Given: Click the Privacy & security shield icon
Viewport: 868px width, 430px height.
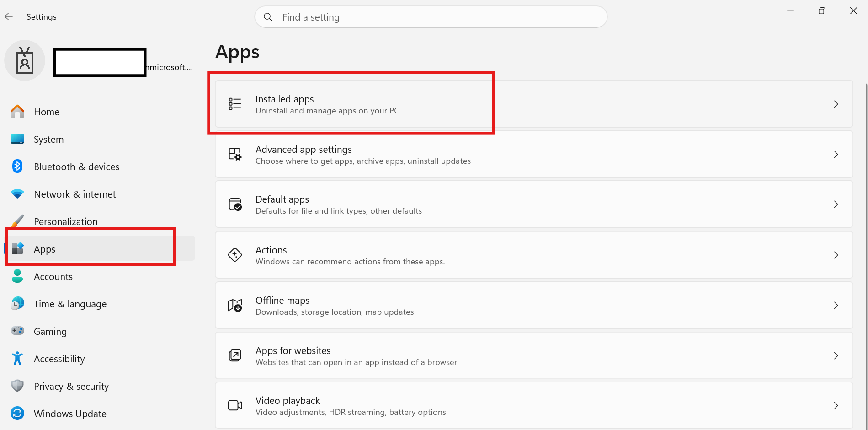Looking at the screenshot, I should (17, 386).
